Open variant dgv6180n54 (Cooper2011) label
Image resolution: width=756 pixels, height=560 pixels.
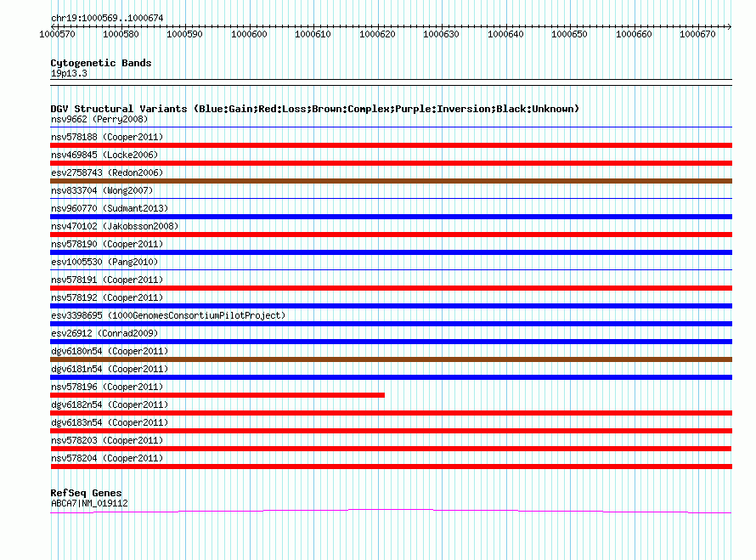[110, 351]
